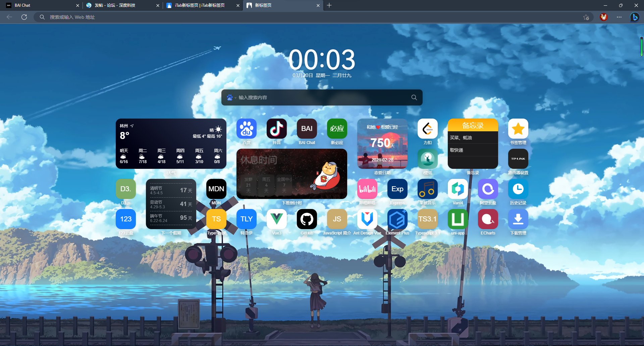The width and height of the screenshot is (644, 346).
Task: Open the 力扣 LeetCode icon
Action: click(x=427, y=129)
